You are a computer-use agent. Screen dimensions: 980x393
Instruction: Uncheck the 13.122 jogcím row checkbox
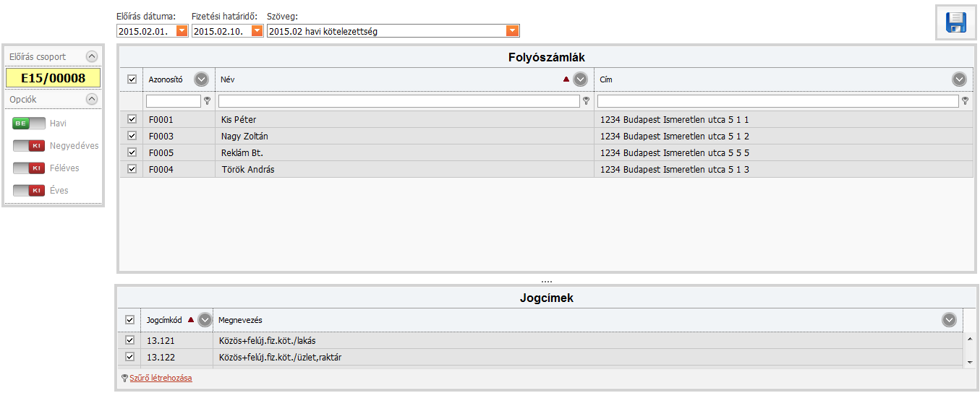130,357
